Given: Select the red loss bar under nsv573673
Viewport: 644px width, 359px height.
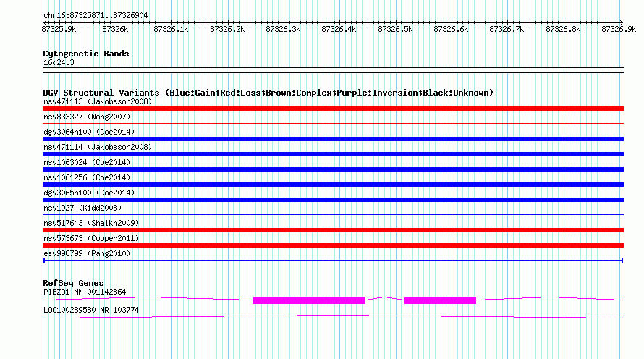Looking at the screenshot, I should (x=333, y=245).
